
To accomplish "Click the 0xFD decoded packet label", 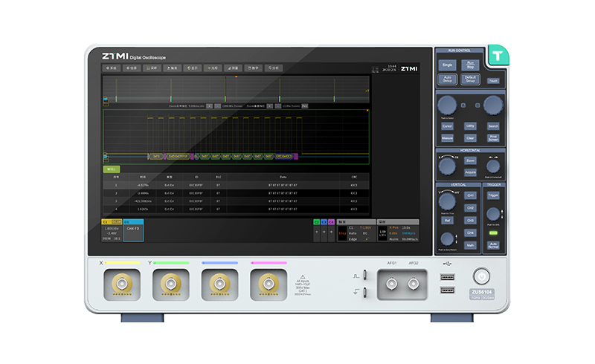I will 156,156.
